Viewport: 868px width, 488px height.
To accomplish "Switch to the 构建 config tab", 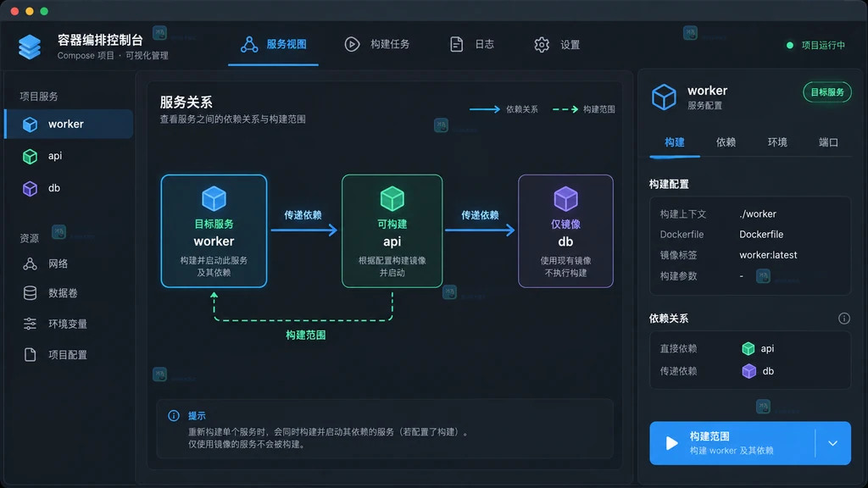I will [x=674, y=142].
